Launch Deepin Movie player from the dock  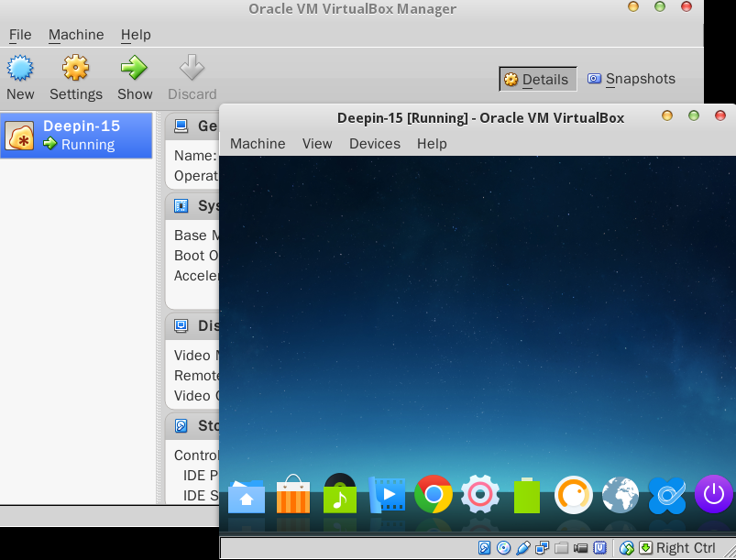[x=386, y=495]
